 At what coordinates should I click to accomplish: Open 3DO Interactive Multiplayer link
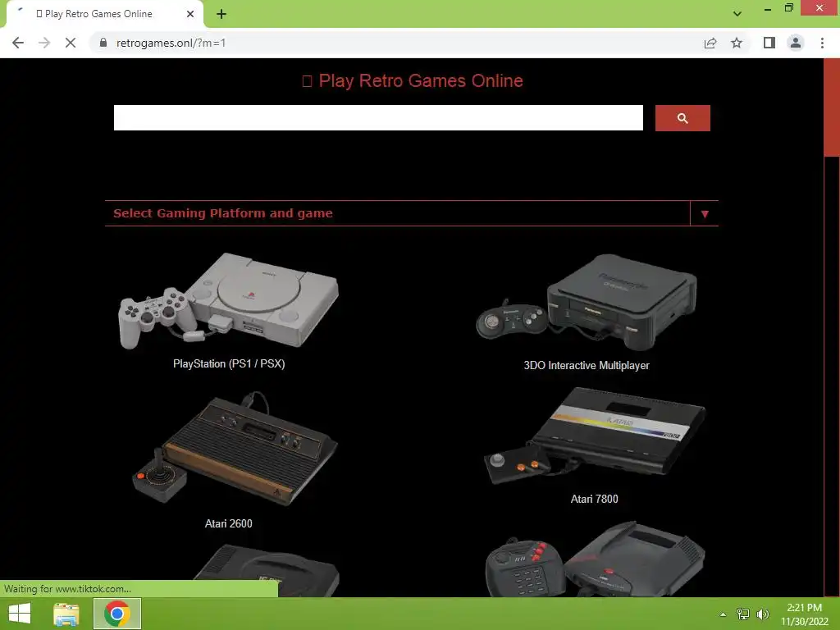tap(586, 365)
